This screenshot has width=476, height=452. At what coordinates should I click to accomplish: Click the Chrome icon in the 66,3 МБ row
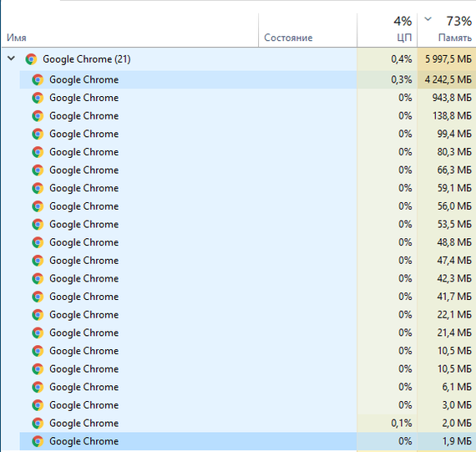pyautogui.click(x=38, y=170)
